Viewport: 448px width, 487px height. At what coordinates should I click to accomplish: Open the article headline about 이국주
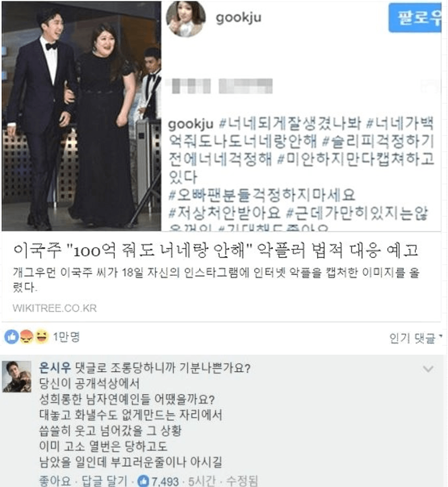tap(216, 251)
